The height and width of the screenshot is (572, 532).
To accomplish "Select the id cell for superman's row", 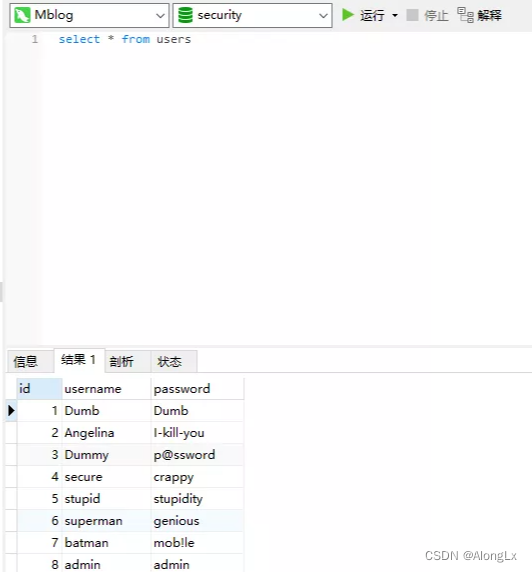I will point(39,521).
